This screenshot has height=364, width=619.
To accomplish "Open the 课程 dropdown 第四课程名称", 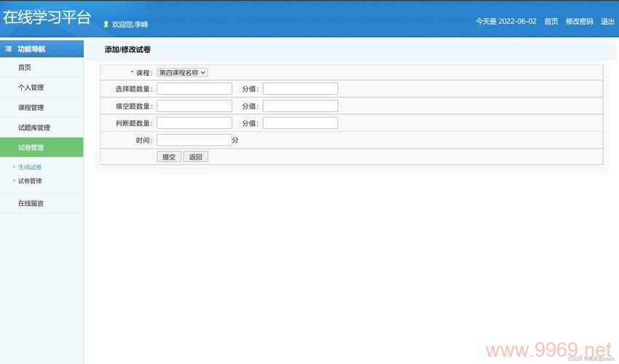I will point(182,73).
